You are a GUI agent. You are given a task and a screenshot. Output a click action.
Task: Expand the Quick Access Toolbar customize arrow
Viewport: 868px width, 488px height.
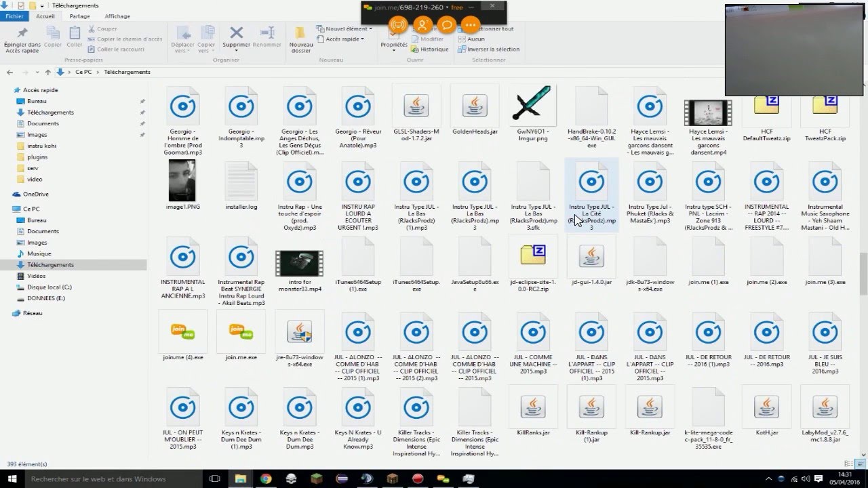43,5
